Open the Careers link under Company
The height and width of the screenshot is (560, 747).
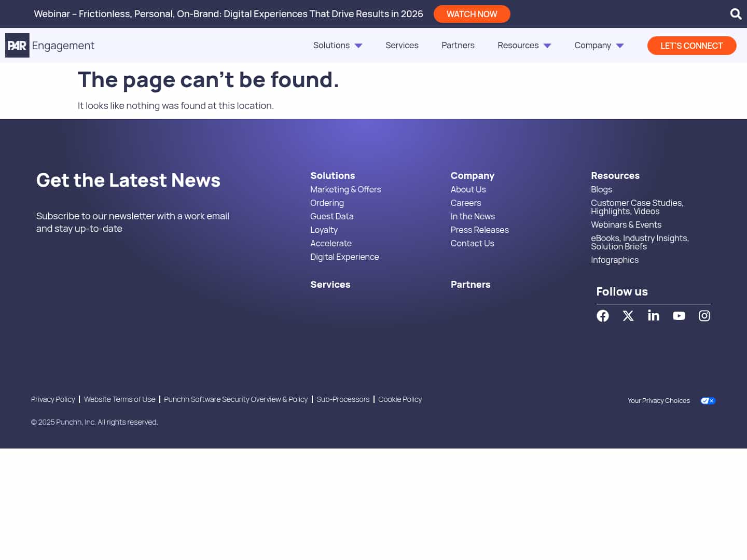[465, 203]
